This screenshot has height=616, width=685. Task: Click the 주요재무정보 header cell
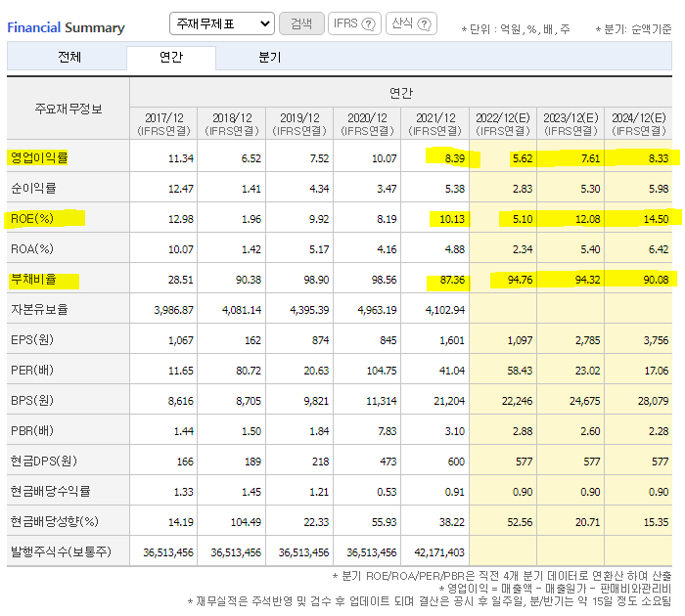[x=68, y=109]
